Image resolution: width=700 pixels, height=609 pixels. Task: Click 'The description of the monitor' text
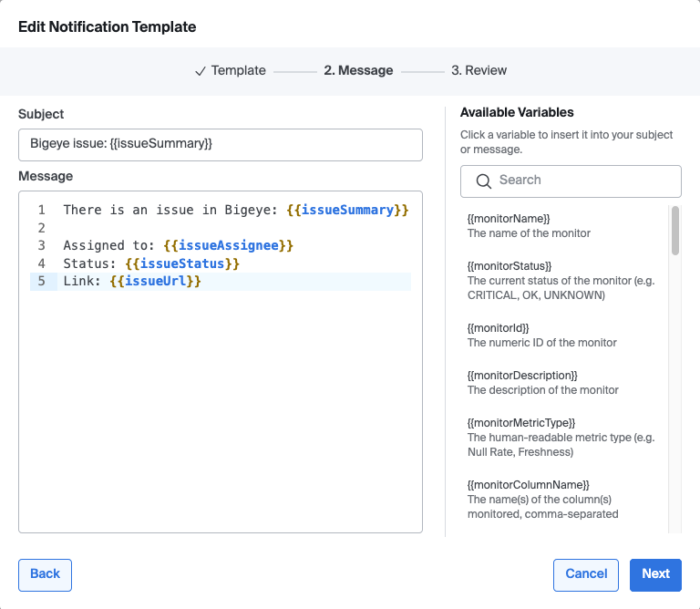click(543, 390)
